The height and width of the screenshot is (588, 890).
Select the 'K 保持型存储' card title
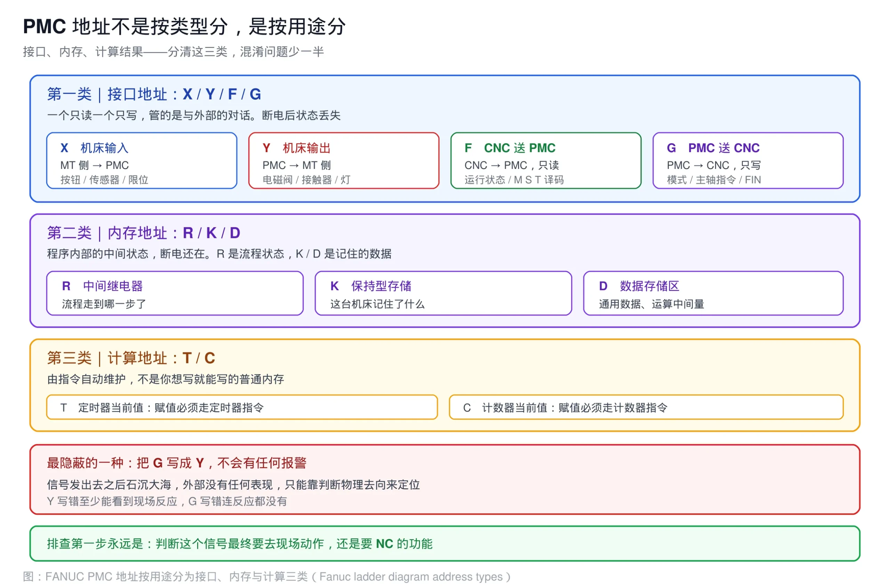tap(371, 286)
